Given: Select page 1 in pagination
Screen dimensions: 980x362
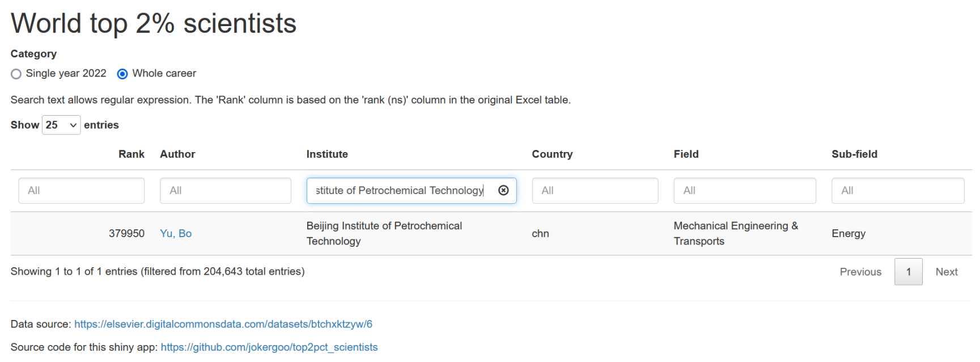Looking at the screenshot, I should point(908,272).
